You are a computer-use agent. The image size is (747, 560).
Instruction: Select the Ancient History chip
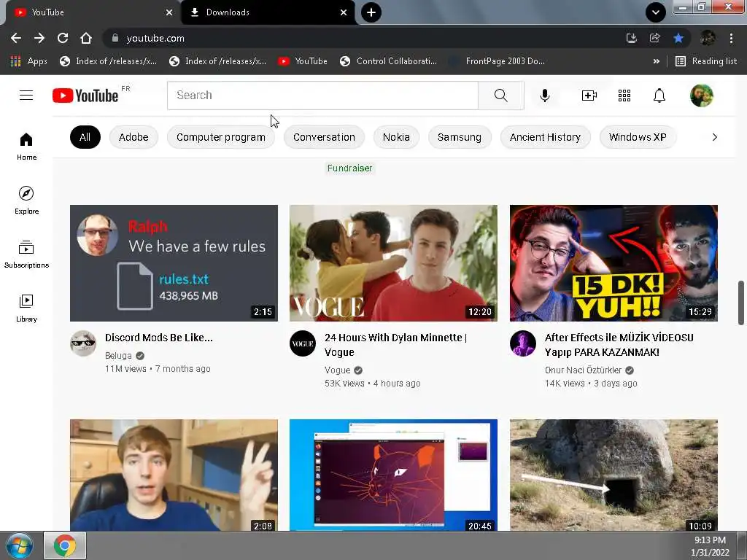(545, 137)
